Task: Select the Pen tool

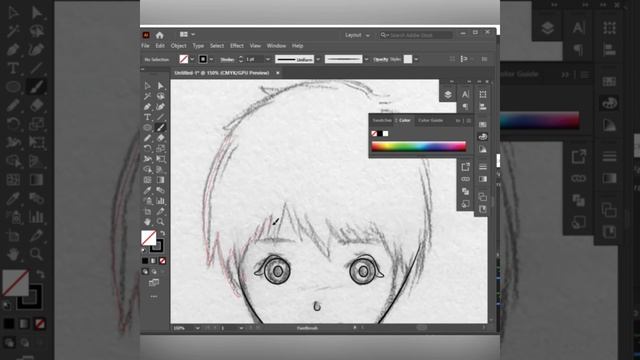Action: click(x=147, y=107)
